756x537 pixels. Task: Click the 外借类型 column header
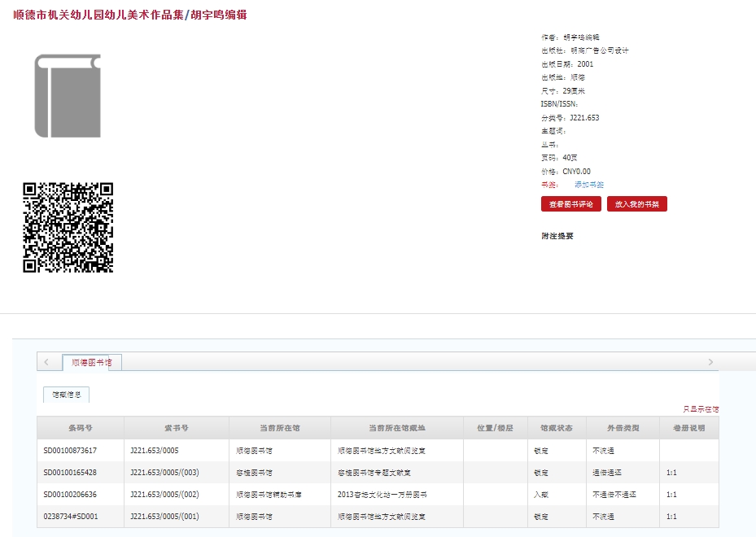click(623, 428)
